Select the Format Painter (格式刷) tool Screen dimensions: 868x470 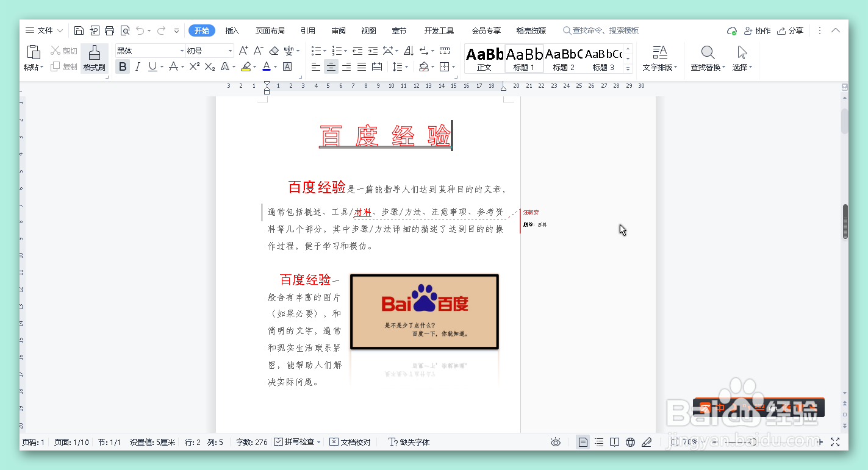point(95,59)
